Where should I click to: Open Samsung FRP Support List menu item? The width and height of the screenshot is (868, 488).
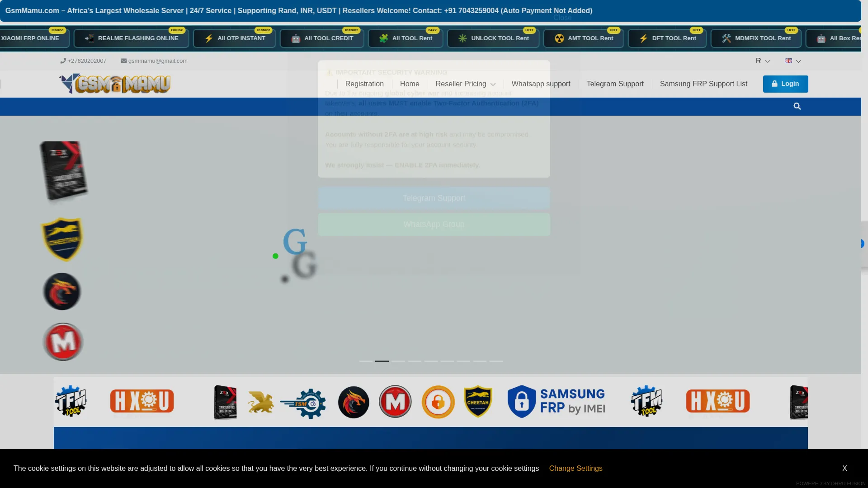click(x=703, y=84)
